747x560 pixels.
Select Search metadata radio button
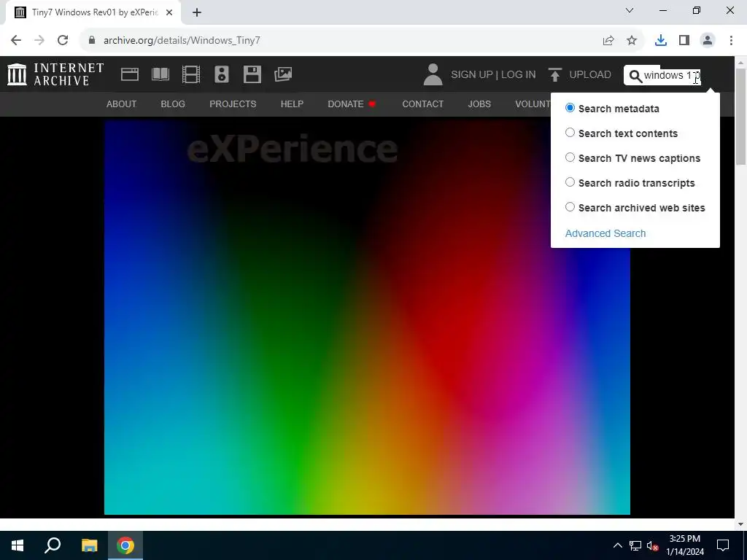click(570, 108)
